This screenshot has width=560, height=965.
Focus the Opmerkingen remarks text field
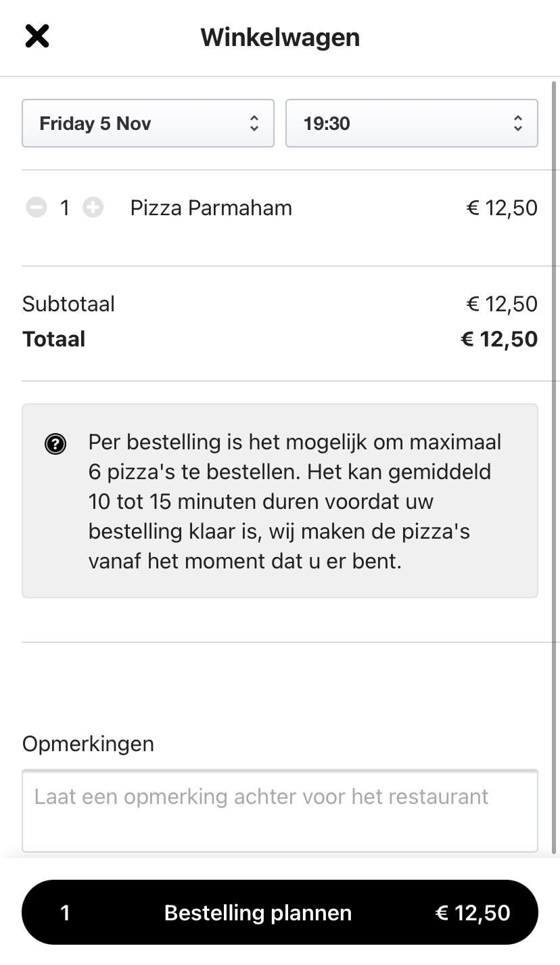point(279,811)
